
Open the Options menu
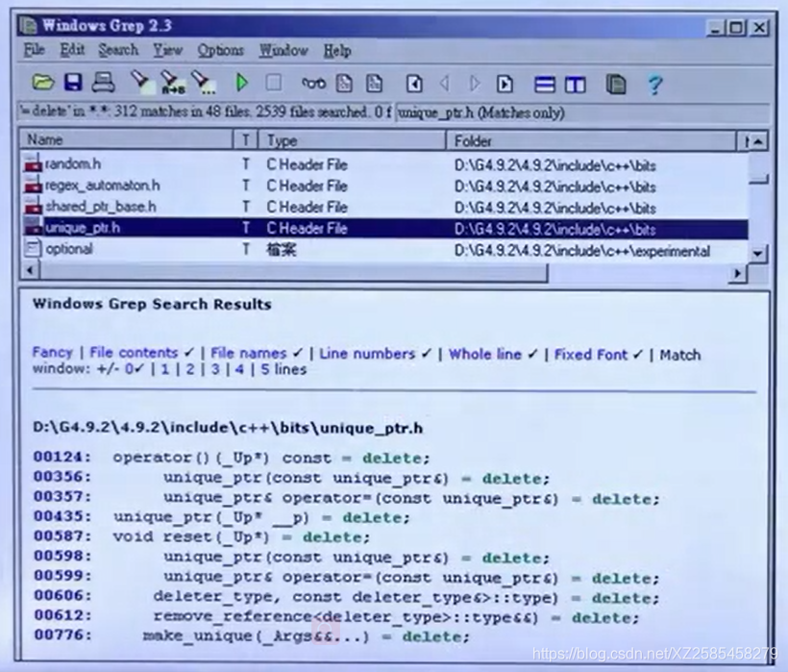[x=220, y=50]
